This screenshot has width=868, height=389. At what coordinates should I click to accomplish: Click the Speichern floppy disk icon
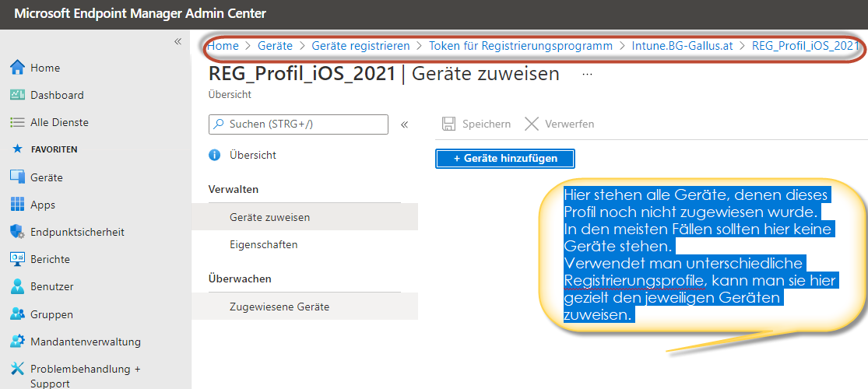point(449,124)
